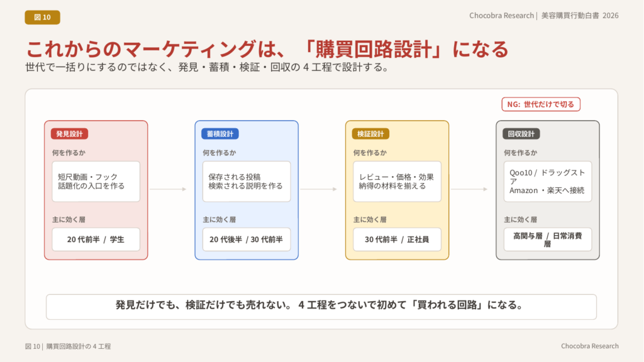Click the arrow between 蓄積設計 and 検証設計 cards
Screen dimensions: 644x362
point(319,189)
